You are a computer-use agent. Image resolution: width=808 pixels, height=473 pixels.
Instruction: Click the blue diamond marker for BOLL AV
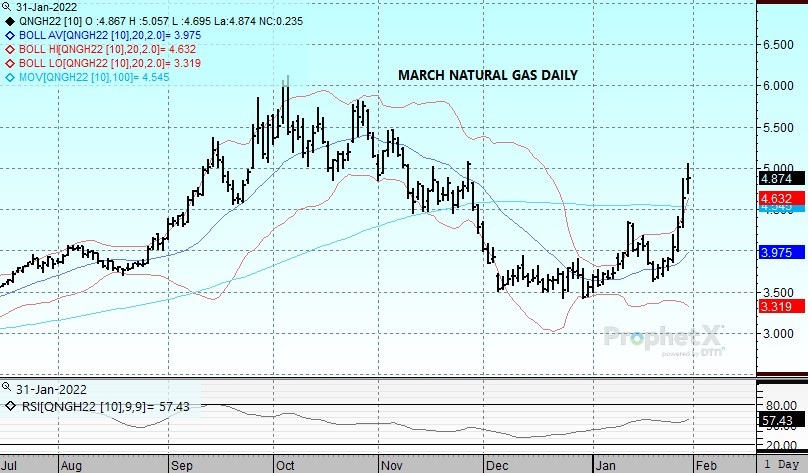(x=9, y=34)
